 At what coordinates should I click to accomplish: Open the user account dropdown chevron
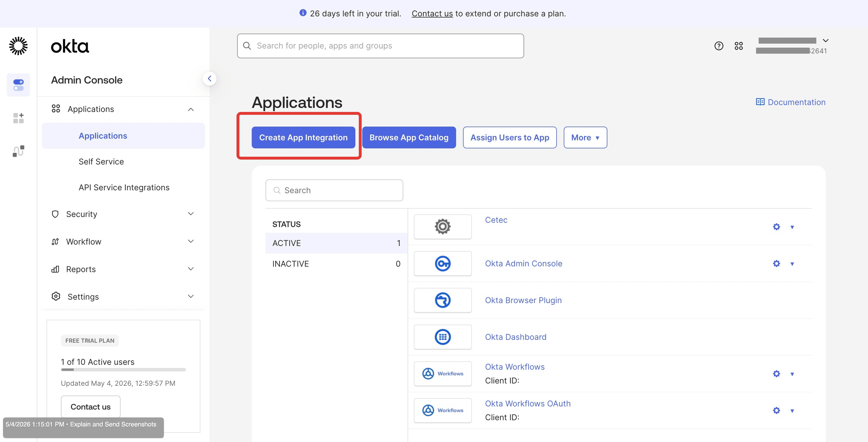click(x=826, y=40)
